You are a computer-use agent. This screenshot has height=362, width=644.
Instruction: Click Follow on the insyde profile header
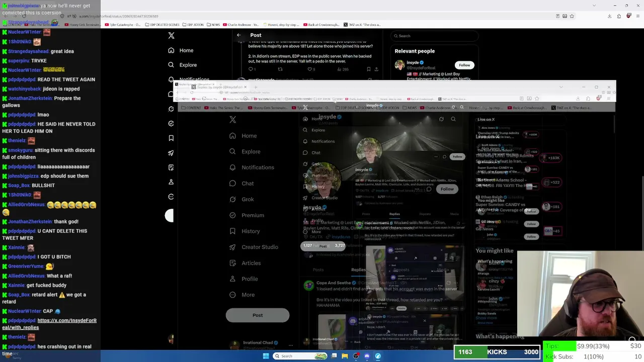pyautogui.click(x=447, y=189)
